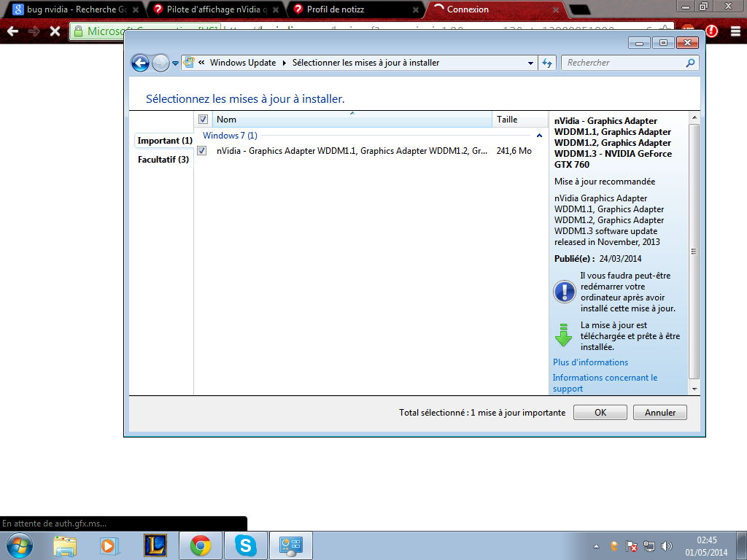Select the Windows 7 (1) group header

230,136
